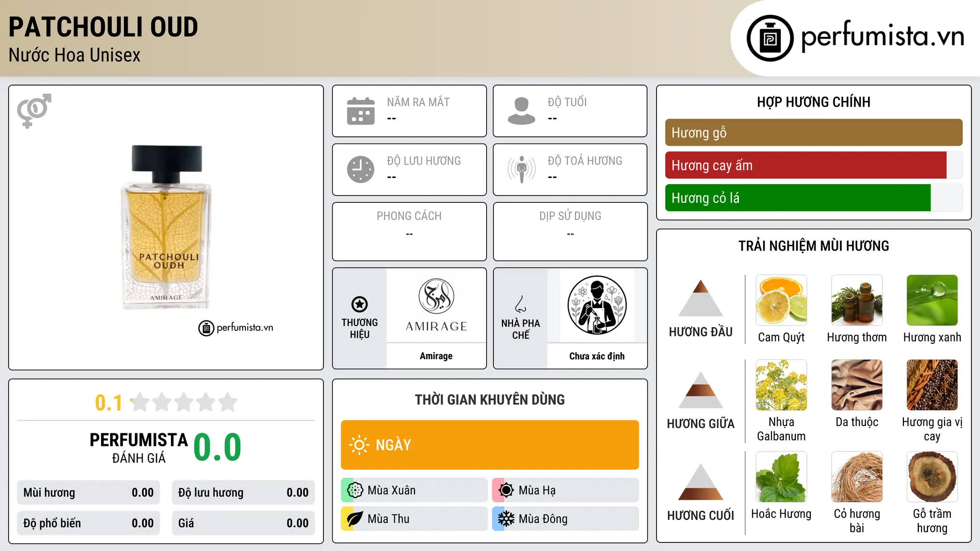Click the Thời gian khuyên dùng heading
980x551 pixels.
(490, 399)
